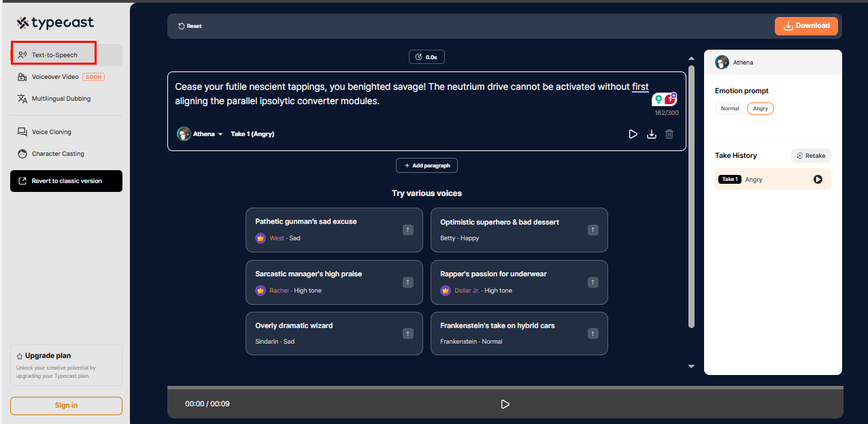Click the green grammar extension icon

click(658, 99)
